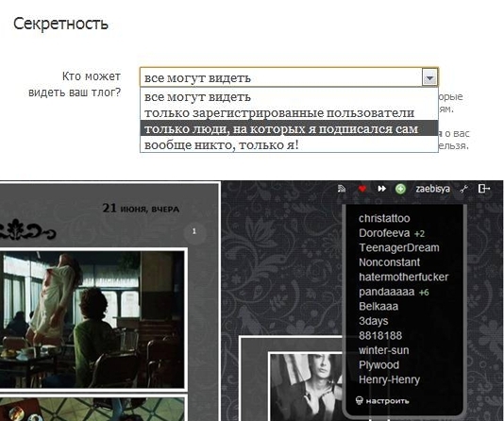Click Plywood in the friends list
The width and height of the screenshot is (504, 421).
coord(379,365)
